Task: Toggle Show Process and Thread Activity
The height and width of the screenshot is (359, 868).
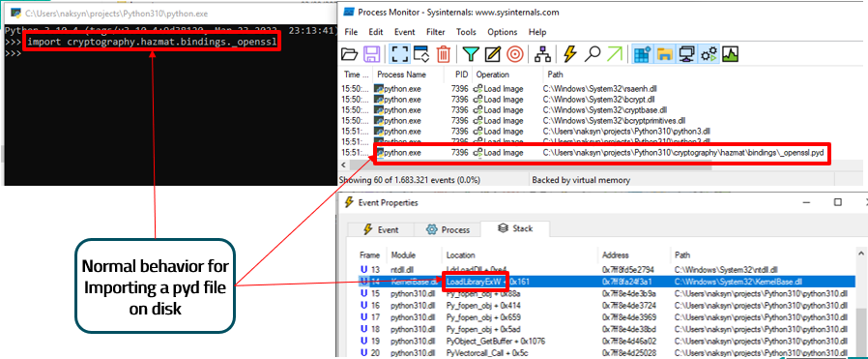Action: coord(709,54)
